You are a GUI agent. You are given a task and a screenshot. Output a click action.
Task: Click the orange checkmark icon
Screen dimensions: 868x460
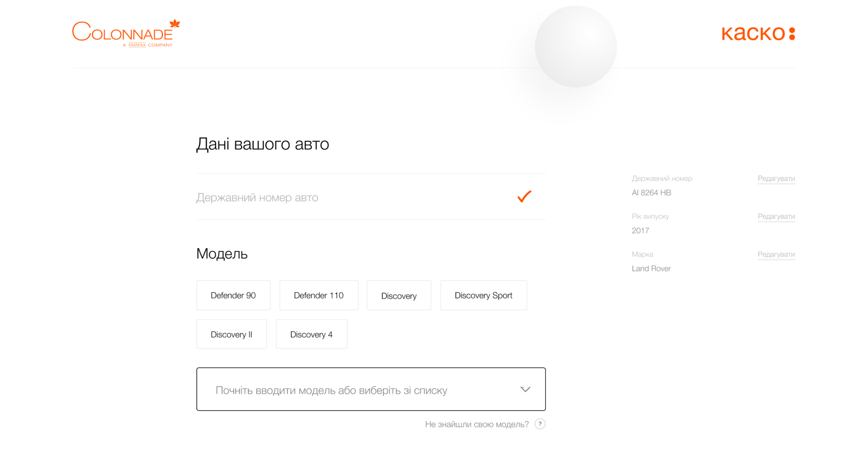(x=524, y=196)
